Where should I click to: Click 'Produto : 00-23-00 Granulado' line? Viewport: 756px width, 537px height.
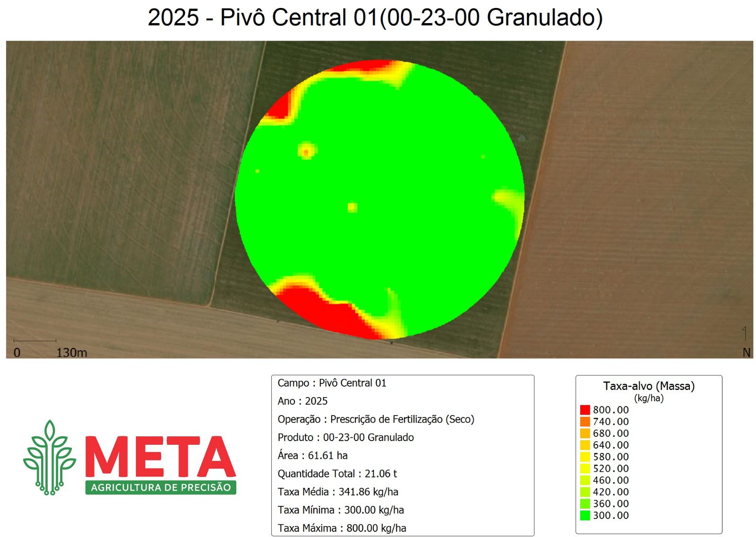[345, 437]
